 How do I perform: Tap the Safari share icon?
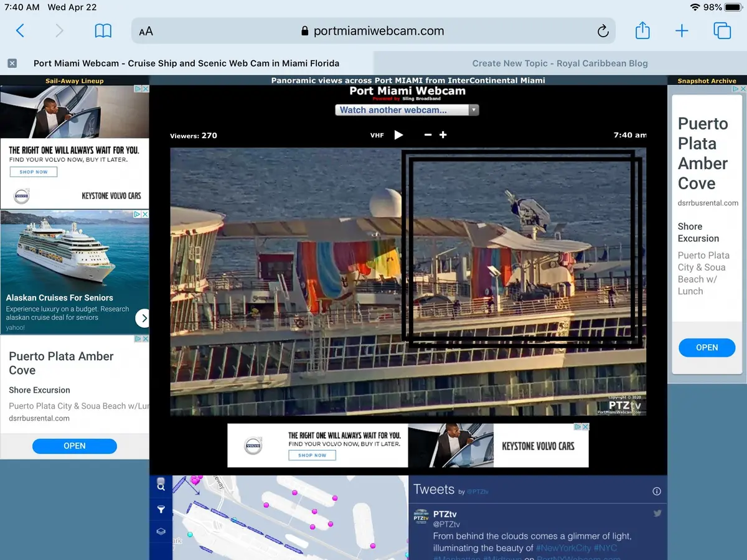coord(642,31)
